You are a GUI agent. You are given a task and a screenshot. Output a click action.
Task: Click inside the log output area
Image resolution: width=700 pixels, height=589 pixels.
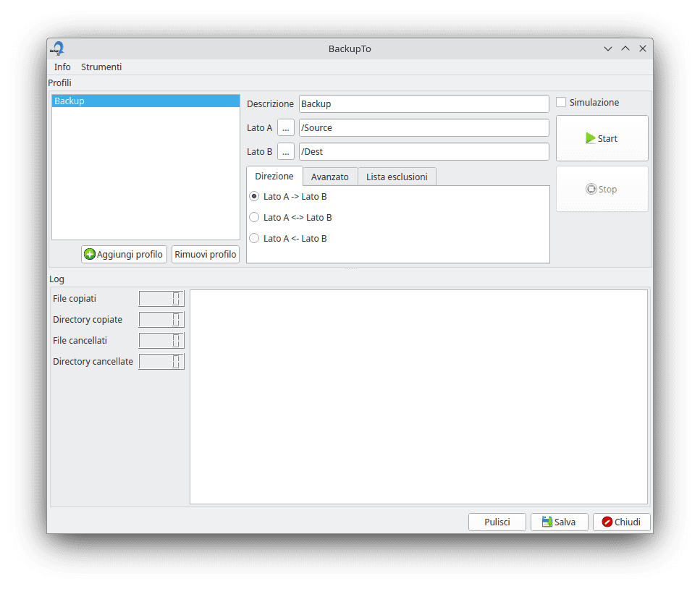418,397
